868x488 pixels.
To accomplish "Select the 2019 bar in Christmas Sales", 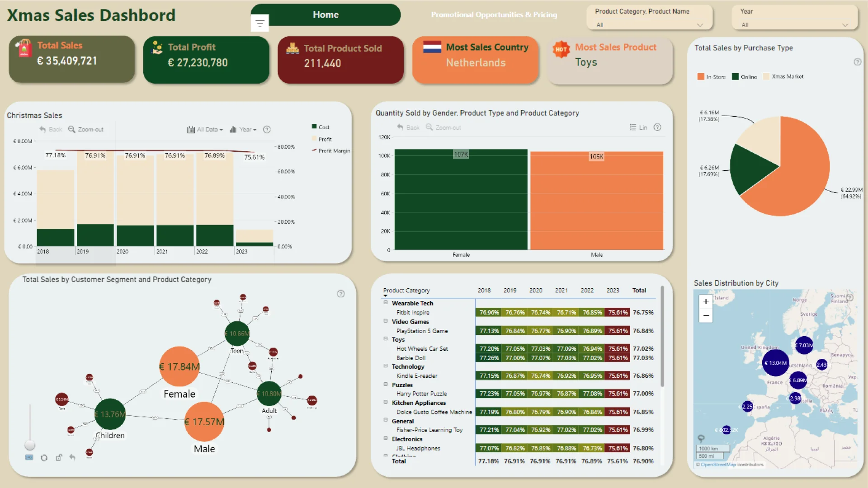I will 95,199.
